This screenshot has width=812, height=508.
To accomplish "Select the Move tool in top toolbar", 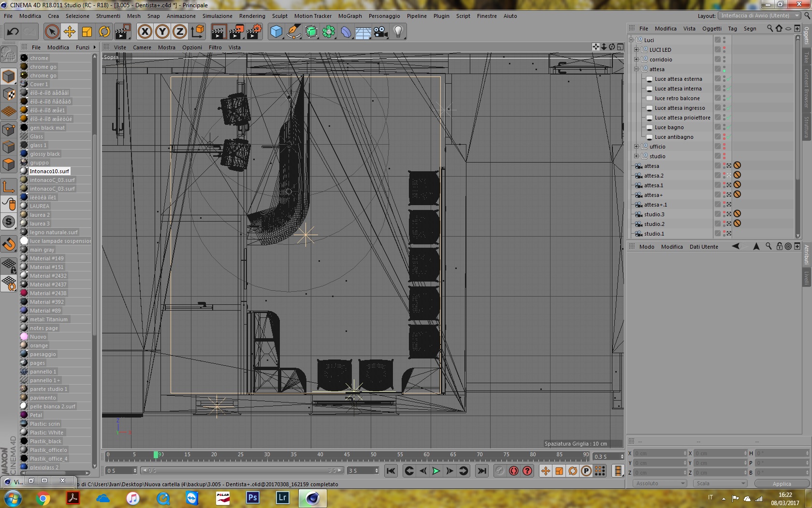I will click(x=69, y=32).
